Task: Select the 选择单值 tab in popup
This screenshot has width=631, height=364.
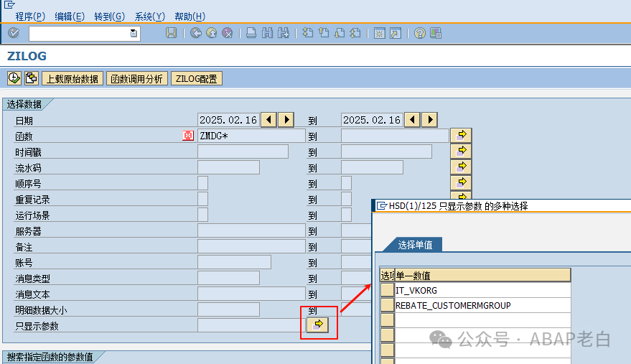Action: [415, 245]
